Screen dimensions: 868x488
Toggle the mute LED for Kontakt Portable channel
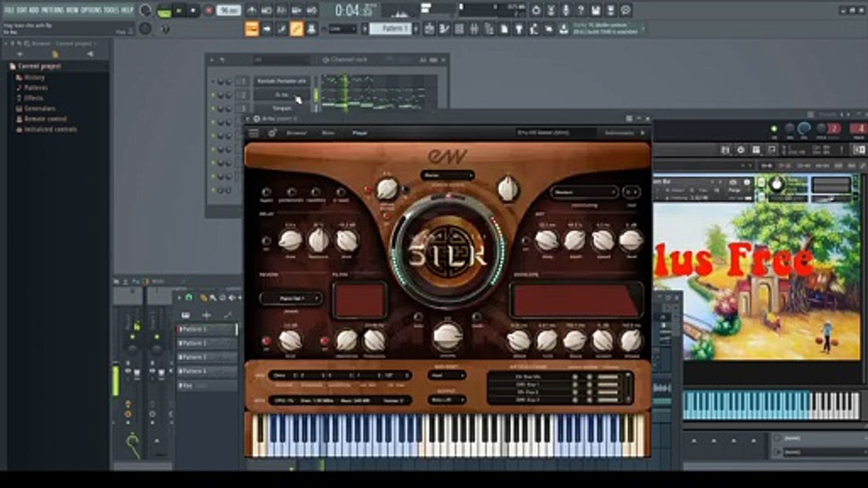213,81
